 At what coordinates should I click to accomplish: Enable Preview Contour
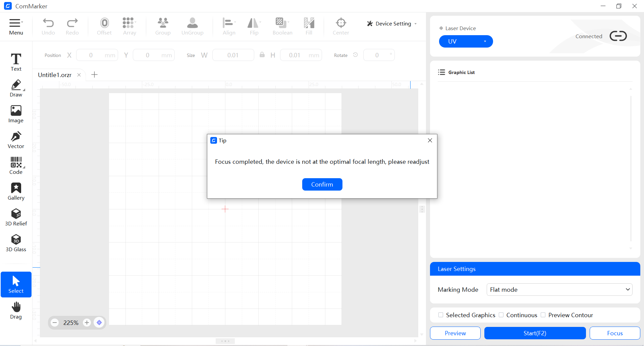(543, 315)
